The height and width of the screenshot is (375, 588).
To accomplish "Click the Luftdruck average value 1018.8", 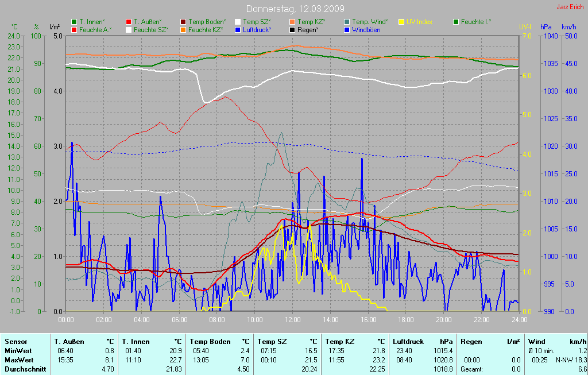I will 443,369.
